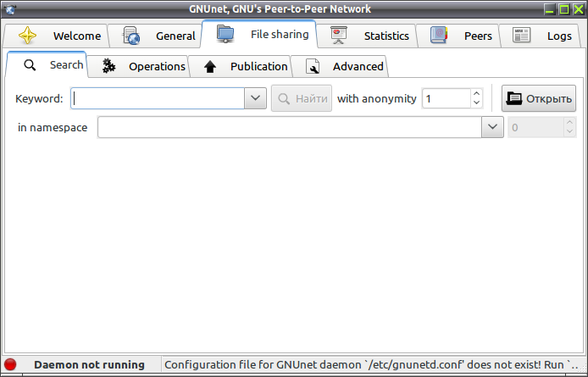Image resolution: width=588 pixels, height=377 pixels.
Task: Click the Search magnifier icon
Action: click(x=30, y=65)
